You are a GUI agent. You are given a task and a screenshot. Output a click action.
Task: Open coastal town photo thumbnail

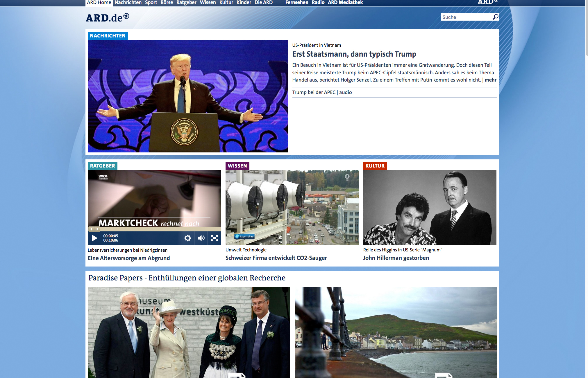(x=396, y=332)
